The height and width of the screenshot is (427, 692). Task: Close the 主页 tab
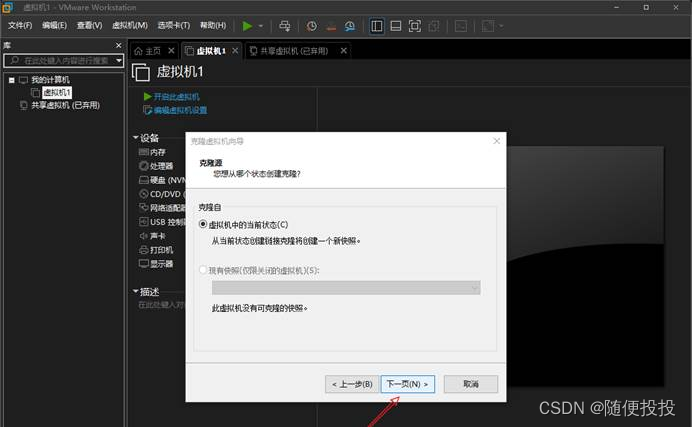(x=171, y=51)
